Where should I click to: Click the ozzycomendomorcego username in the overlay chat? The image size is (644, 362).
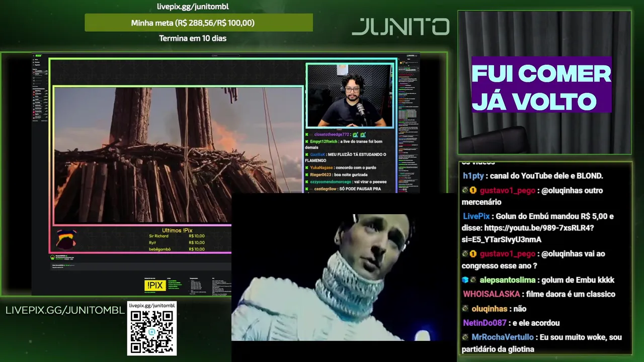pyautogui.click(x=331, y=182)
